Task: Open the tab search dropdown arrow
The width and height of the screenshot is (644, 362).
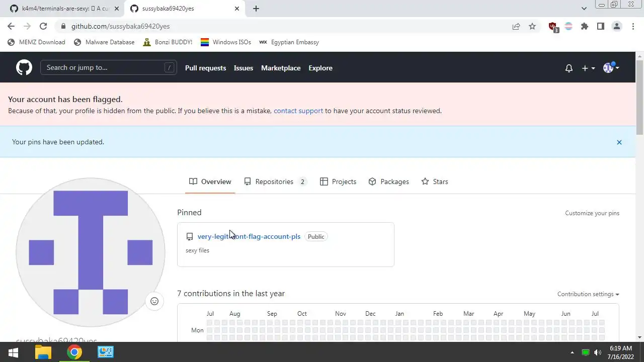Action: [584, 9]
